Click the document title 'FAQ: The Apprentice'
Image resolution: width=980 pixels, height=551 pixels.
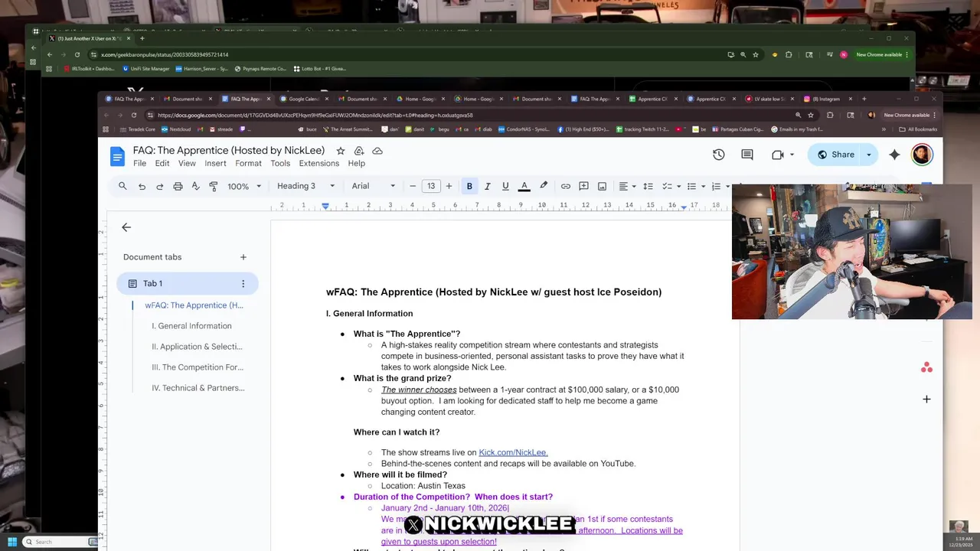point(229,151)
